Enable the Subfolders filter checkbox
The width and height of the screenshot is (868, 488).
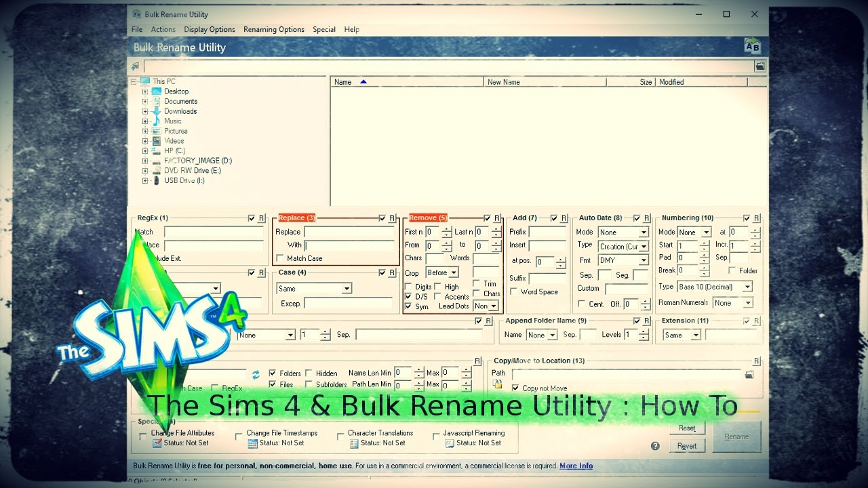pos(309,384)
